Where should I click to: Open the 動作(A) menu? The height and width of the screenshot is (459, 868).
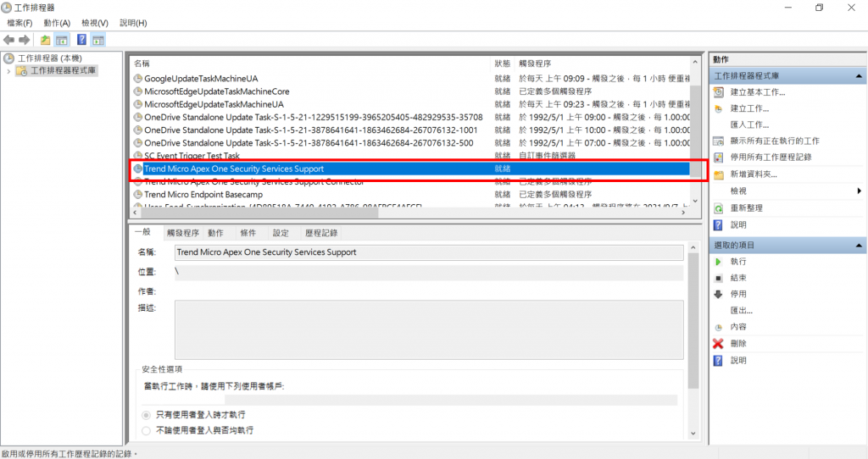(57, 23)
